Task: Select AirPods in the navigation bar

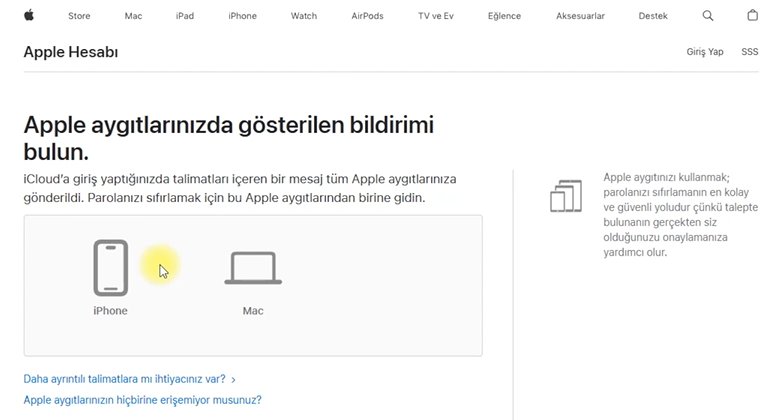Action: (x=368, y=16)
